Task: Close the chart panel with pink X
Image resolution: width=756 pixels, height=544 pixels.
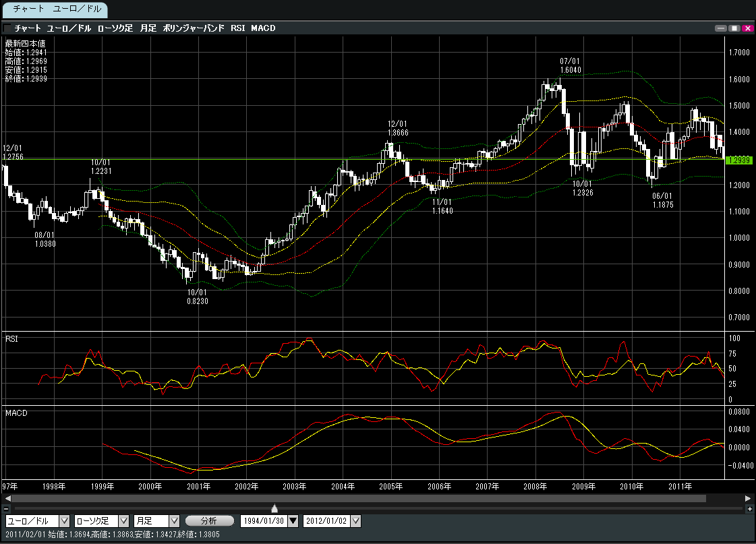Action: (x=747, y=28)
